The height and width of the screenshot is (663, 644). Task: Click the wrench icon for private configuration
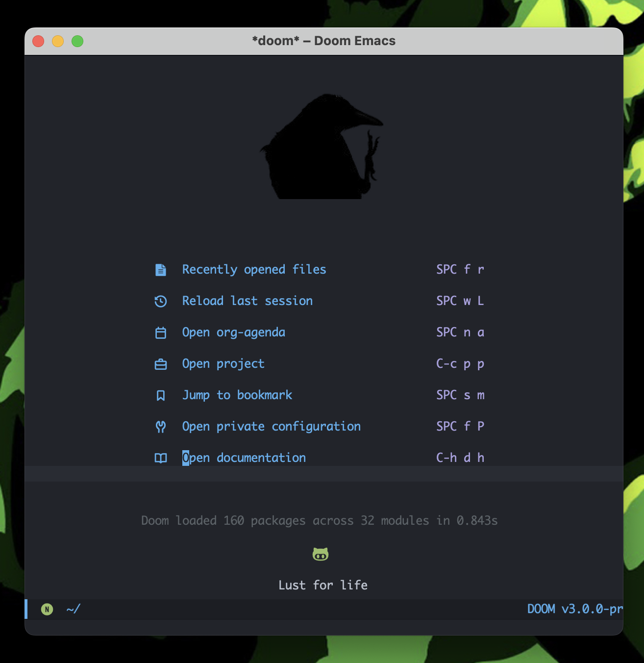coord(161,427)
